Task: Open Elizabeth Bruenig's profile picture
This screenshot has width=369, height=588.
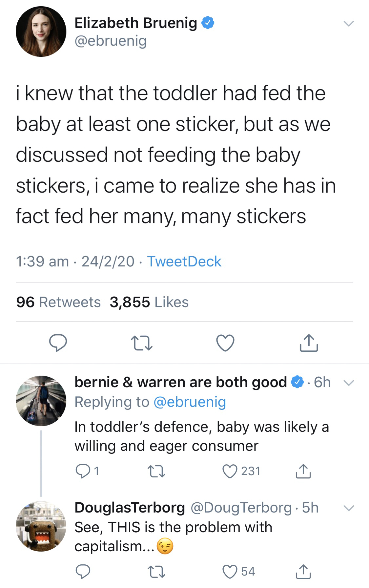Action: click(x=41, y=31)
